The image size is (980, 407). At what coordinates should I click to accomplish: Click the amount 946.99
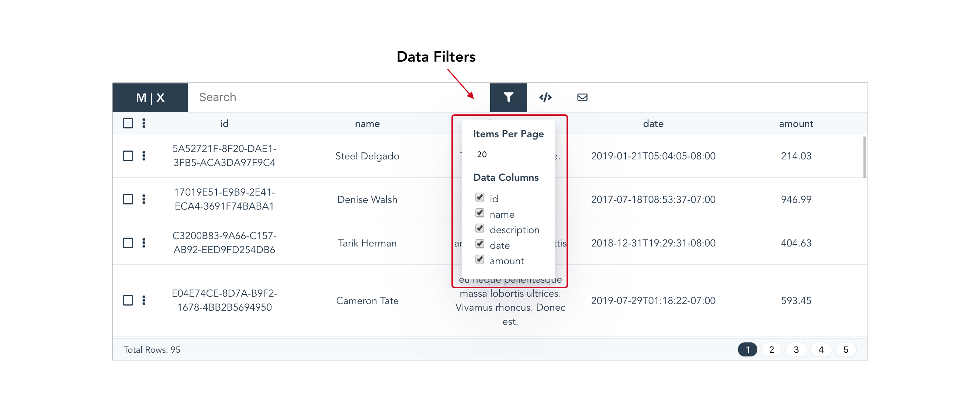pyautogui.click(x=796, y=200)
